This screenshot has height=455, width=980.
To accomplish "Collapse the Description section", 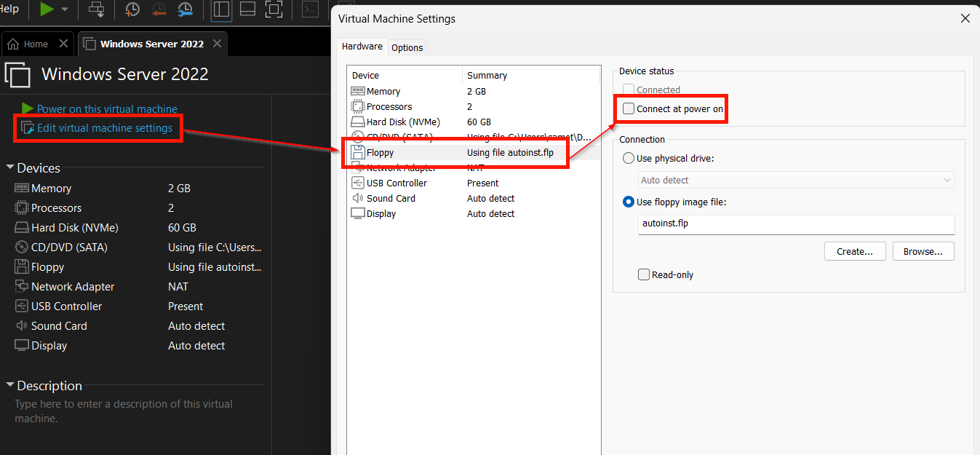I will click(x=10, y=385).
